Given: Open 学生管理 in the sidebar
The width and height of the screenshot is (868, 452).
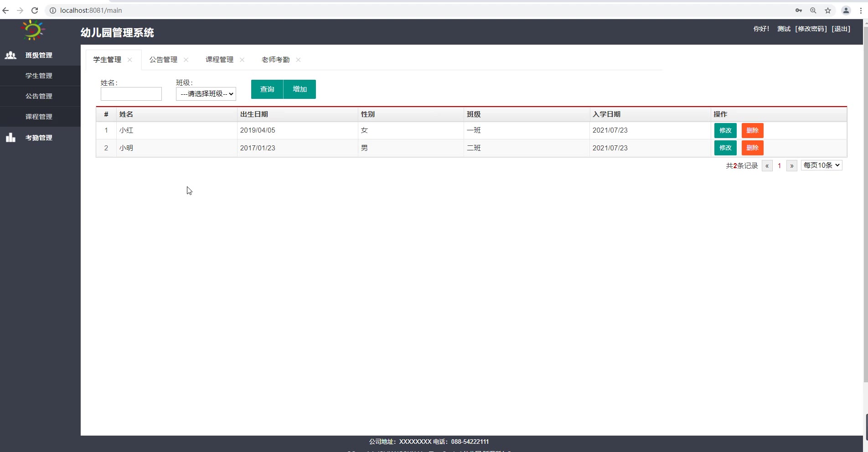Looking at the screenshot, I should 40,76.
